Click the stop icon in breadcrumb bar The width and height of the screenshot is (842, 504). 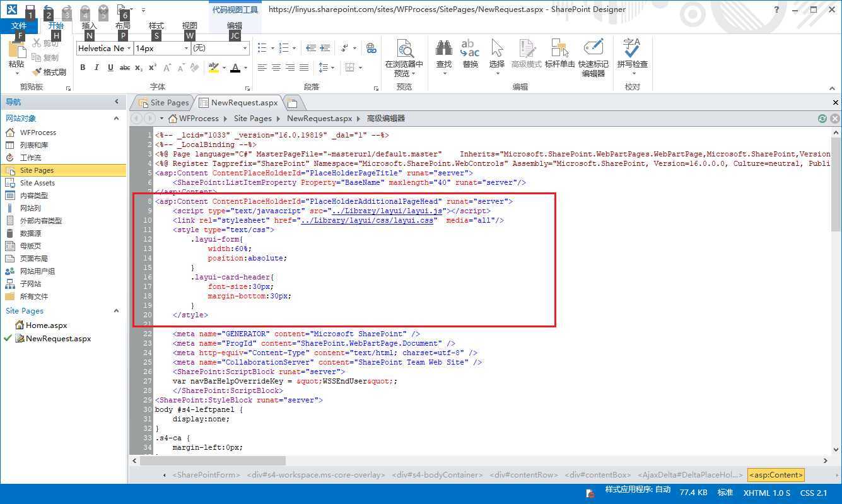pos(834,119)
